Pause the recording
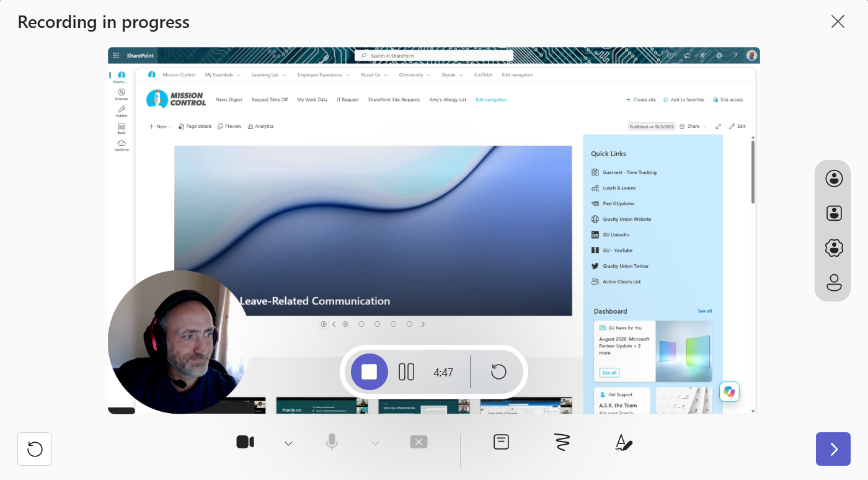 (x=406, y=371)
